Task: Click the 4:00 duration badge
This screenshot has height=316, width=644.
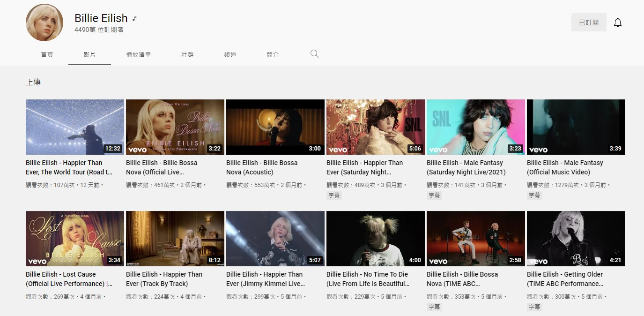Action: pyautogui.click(x=415, y=260)
